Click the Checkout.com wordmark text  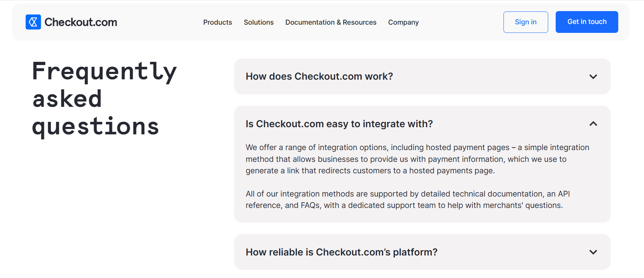[x=81, y=22]
